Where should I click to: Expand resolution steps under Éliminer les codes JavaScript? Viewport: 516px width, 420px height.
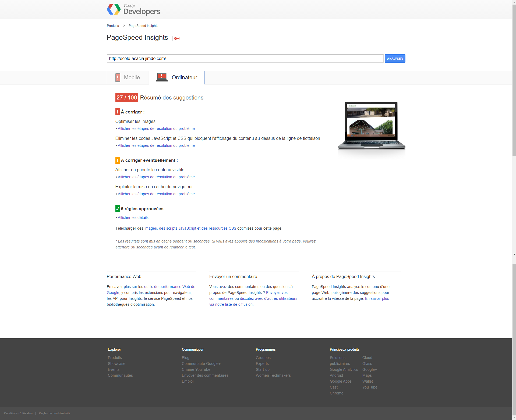pyautogui.click(x=156, y=145)
